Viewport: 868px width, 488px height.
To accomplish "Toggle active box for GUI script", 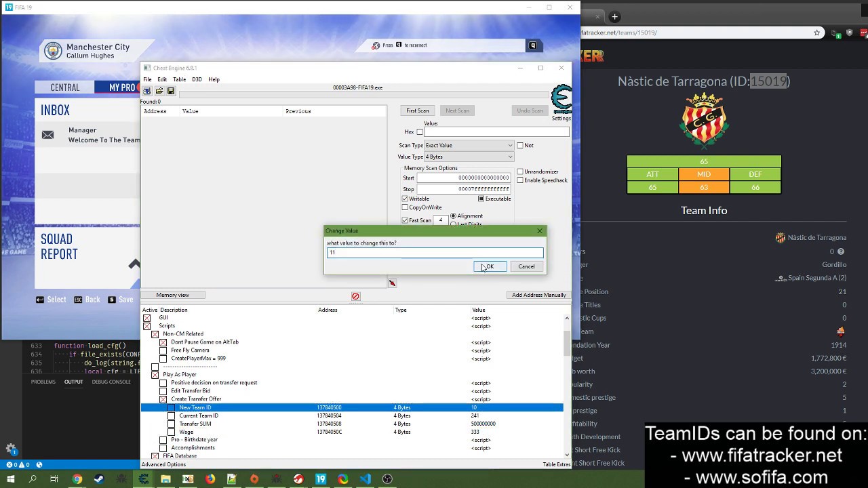I will tap(146, 318).
